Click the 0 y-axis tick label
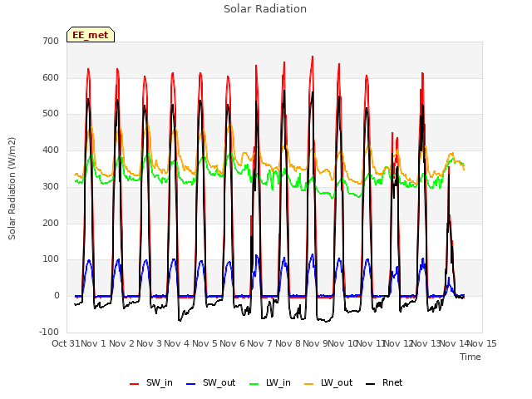Viewport: 532px width, 399px height. [57, 296]
